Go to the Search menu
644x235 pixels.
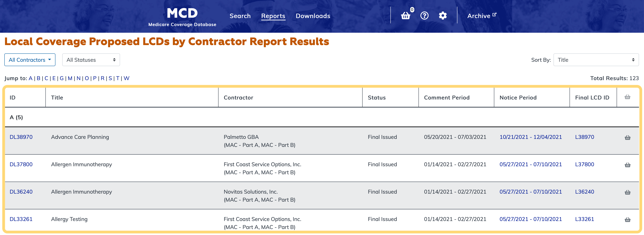(240, 16)
